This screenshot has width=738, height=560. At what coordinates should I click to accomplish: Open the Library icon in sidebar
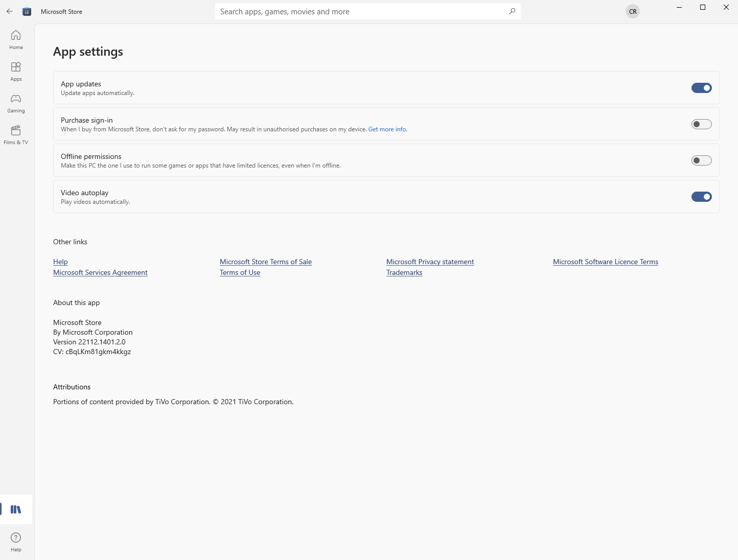[16, 509]
